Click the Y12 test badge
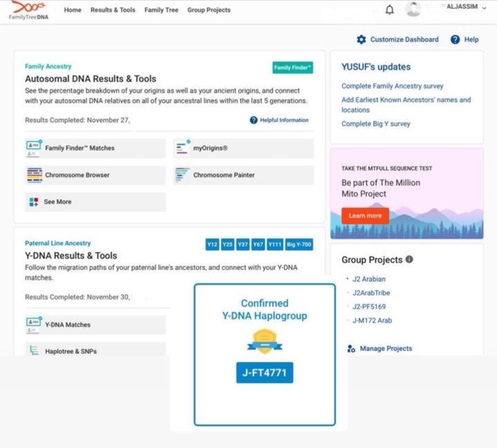The width and height of the screenshot is (497, 448). pos(212,245)
